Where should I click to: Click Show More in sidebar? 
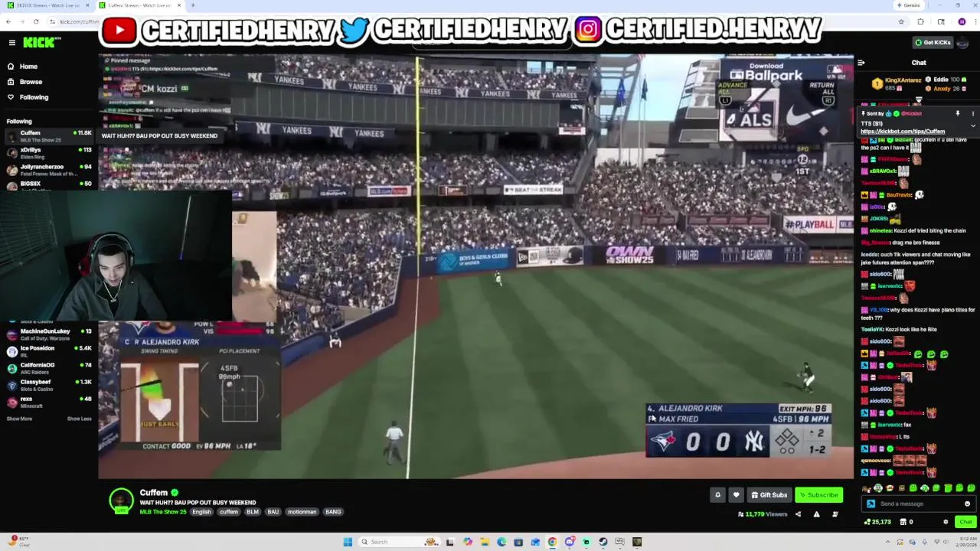pyautogui.click(x=19, y=419)
